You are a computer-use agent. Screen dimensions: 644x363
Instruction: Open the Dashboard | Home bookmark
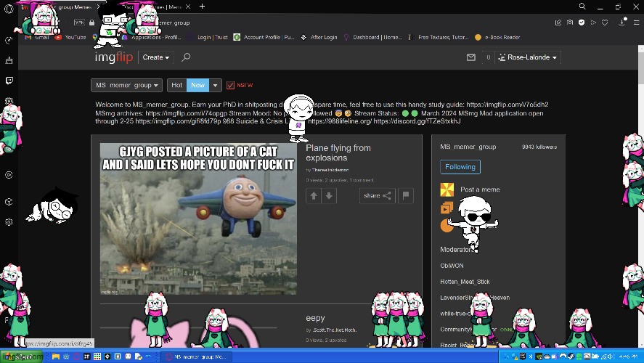[x=372, y=37]
